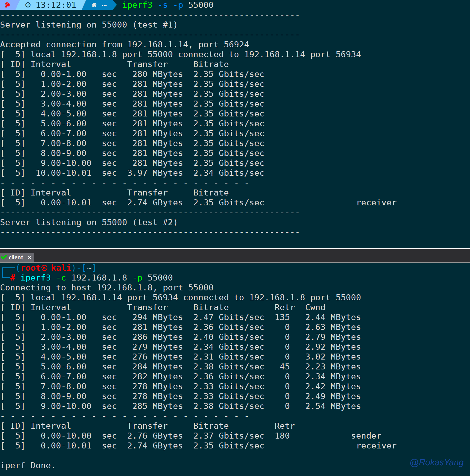Image resolution: width=470 pixels, height=476 pixels.
Task: Select the client tab label
Action: pos(16,257)
